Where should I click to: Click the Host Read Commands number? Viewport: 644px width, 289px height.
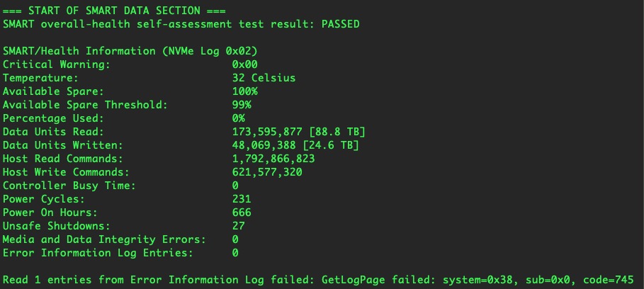click(x=273, y=159)
